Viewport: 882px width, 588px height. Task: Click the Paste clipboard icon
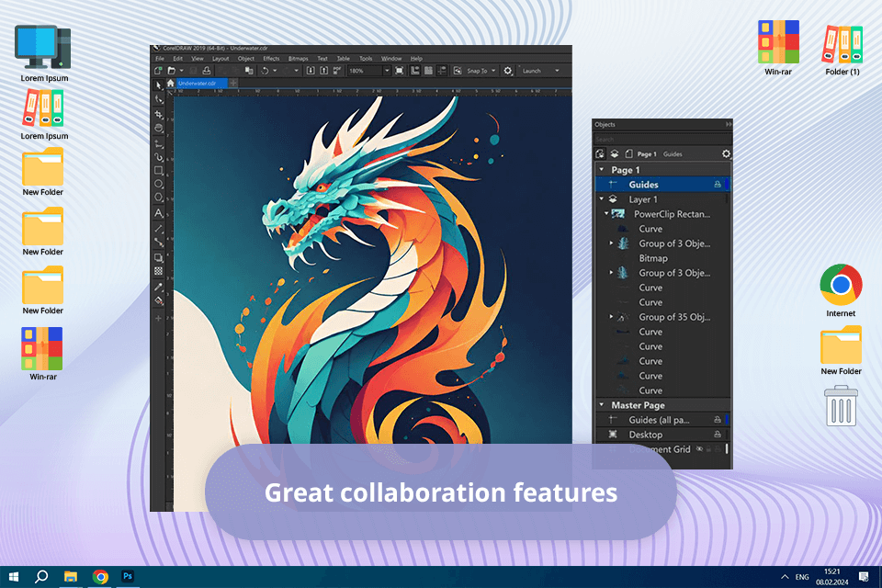pyautogui.click(x=249, y=71)
